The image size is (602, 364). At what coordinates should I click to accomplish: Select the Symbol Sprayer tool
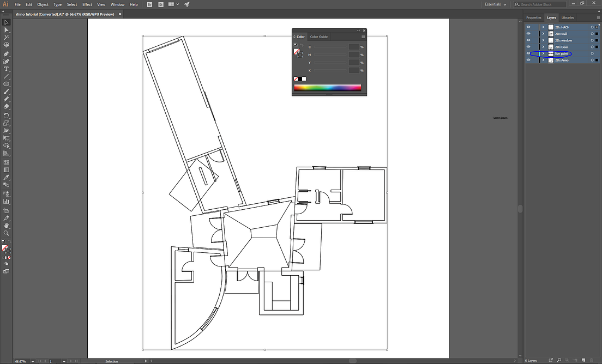pos(6,193)
